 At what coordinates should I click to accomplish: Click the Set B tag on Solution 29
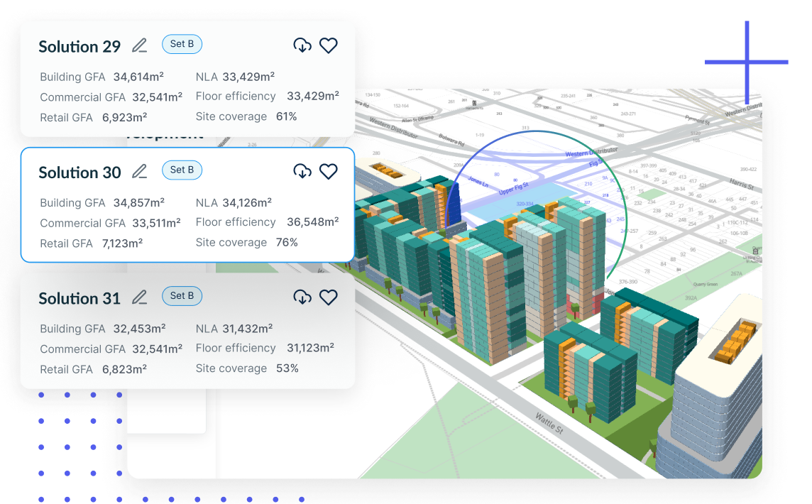(182, 44)
